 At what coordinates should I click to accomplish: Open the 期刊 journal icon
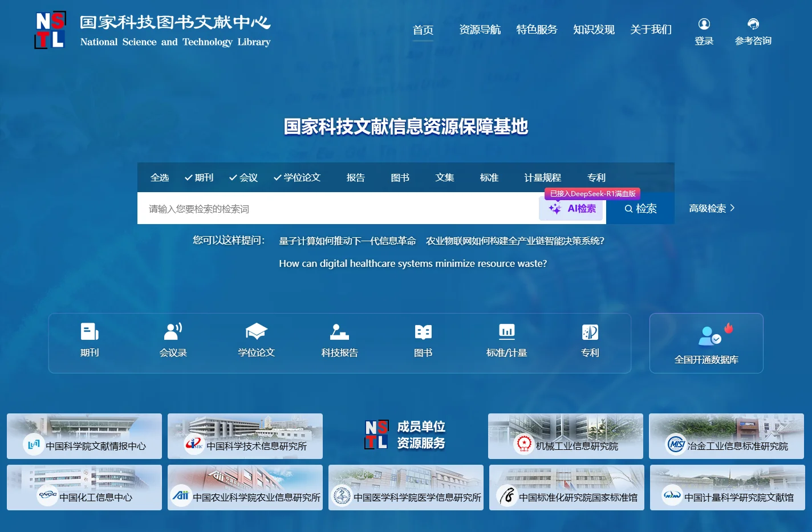pyautogui.click(x=90, y=331)
